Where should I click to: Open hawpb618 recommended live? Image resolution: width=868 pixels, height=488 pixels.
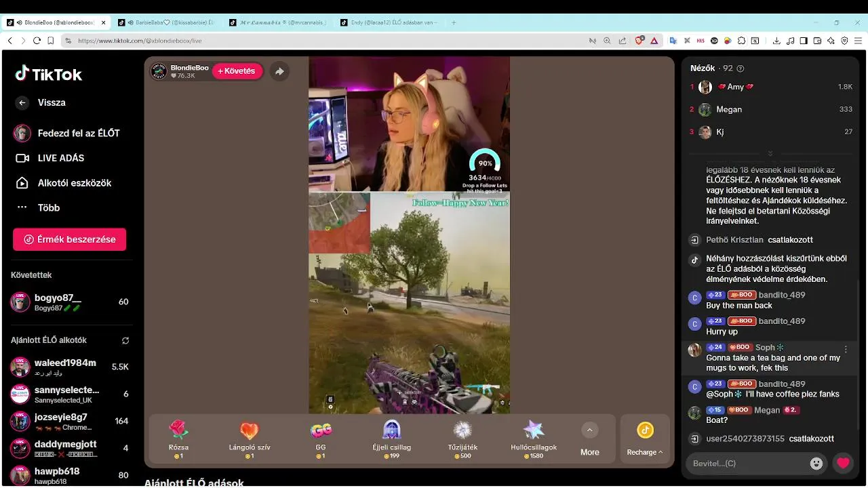tap(70, 476)
